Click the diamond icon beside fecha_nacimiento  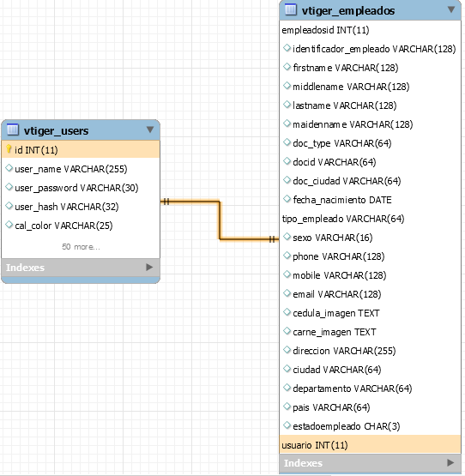pos(287,199)
